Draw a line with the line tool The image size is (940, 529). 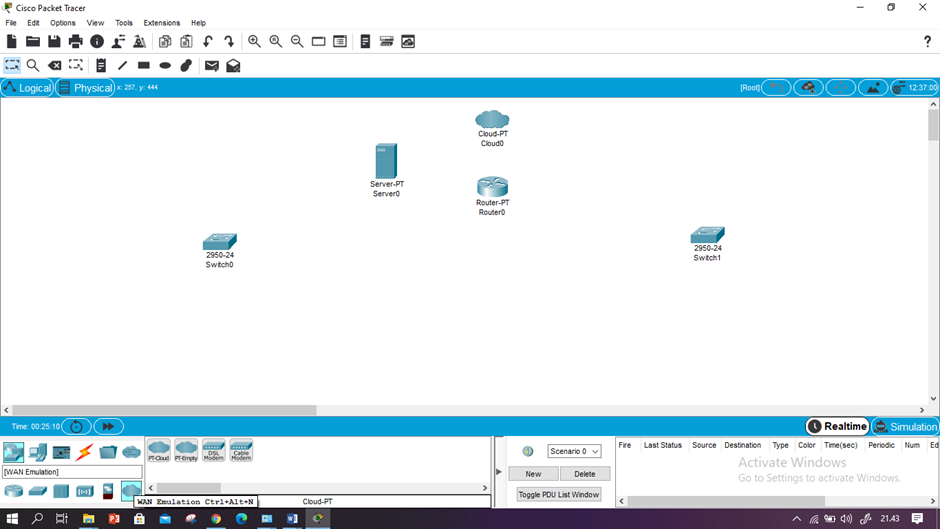(x=122, y=65)
